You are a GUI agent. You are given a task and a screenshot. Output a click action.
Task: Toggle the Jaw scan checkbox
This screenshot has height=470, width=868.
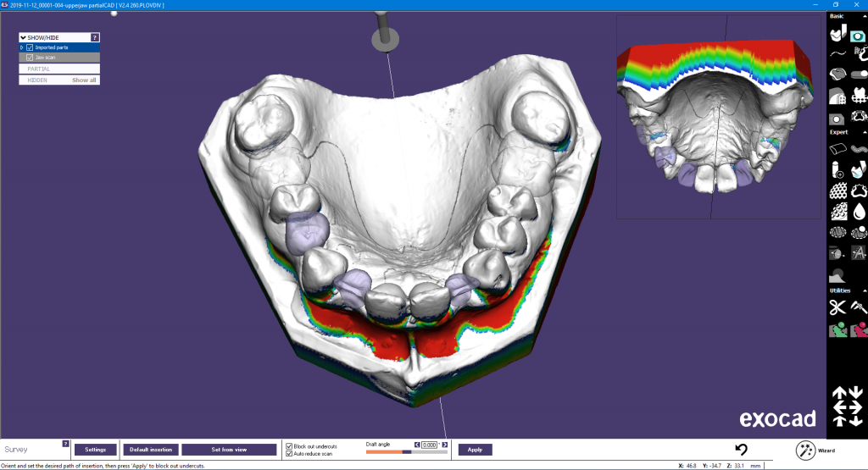tap(30, 58)
